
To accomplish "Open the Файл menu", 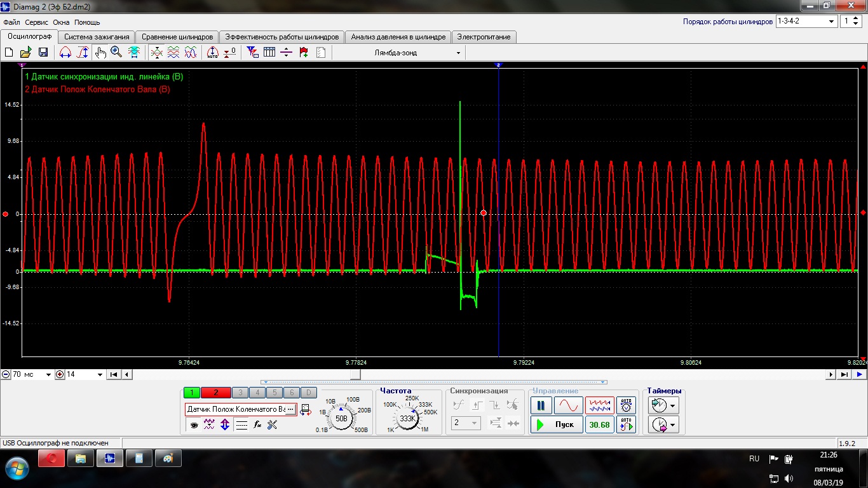I will [x=11, y=22].
